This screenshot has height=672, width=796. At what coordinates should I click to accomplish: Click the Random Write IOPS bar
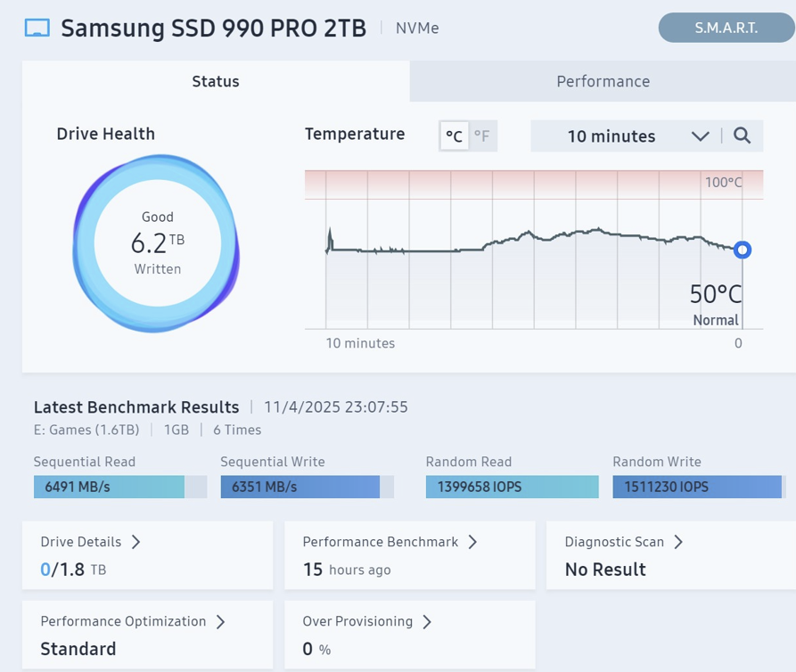point(699,487)
